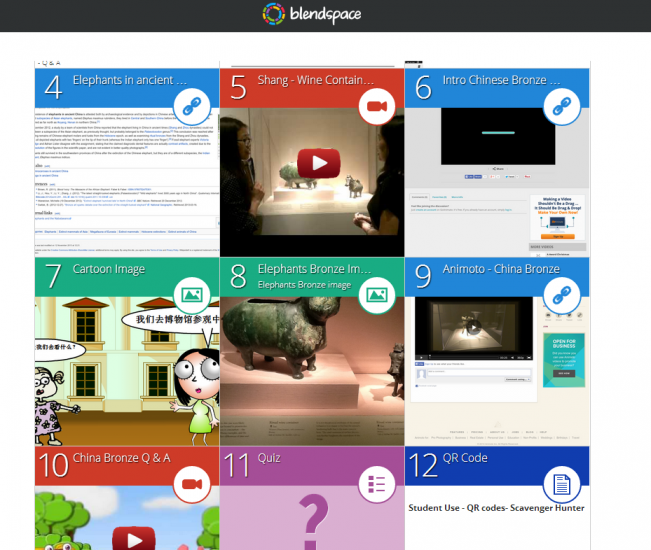Click link icon on Intro Chinese Bronze tile

562,106
